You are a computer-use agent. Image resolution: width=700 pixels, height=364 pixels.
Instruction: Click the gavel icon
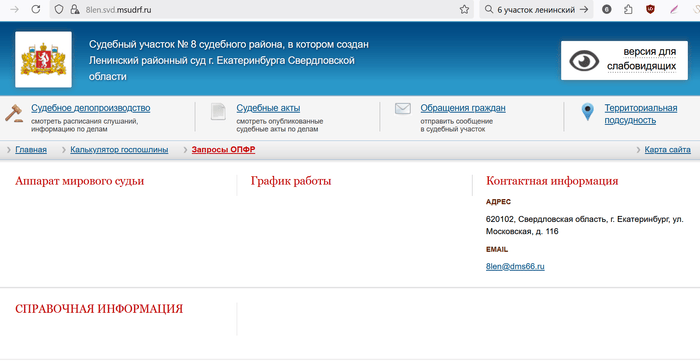point(14,113)
